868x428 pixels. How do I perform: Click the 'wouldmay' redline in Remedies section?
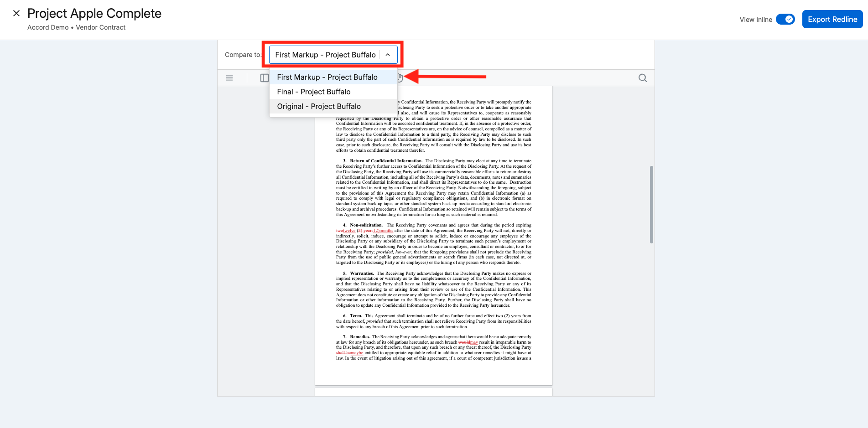click(x=468, y=342)
